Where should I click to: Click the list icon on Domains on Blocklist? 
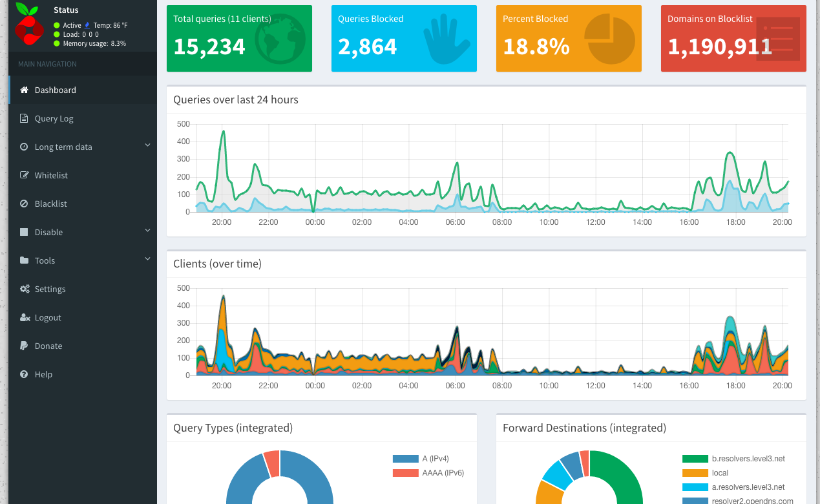coord(778,39)
